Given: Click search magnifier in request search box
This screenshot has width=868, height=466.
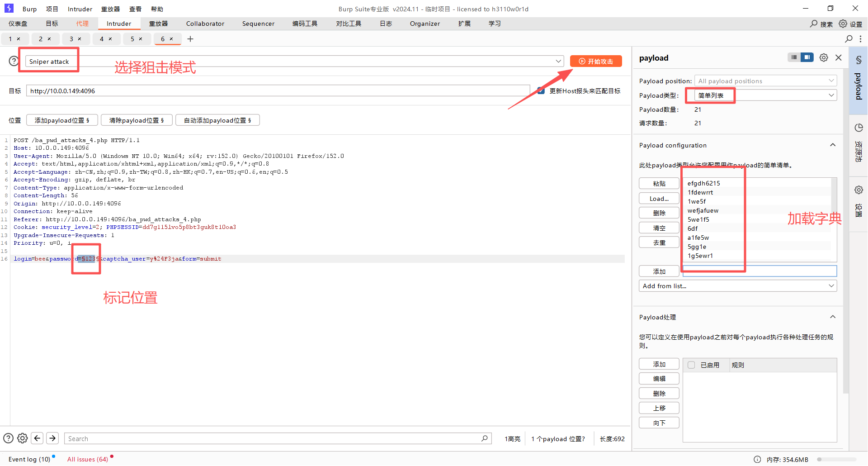Looking at the screenshot, I should pyautogui.click(x=485, y=438).
